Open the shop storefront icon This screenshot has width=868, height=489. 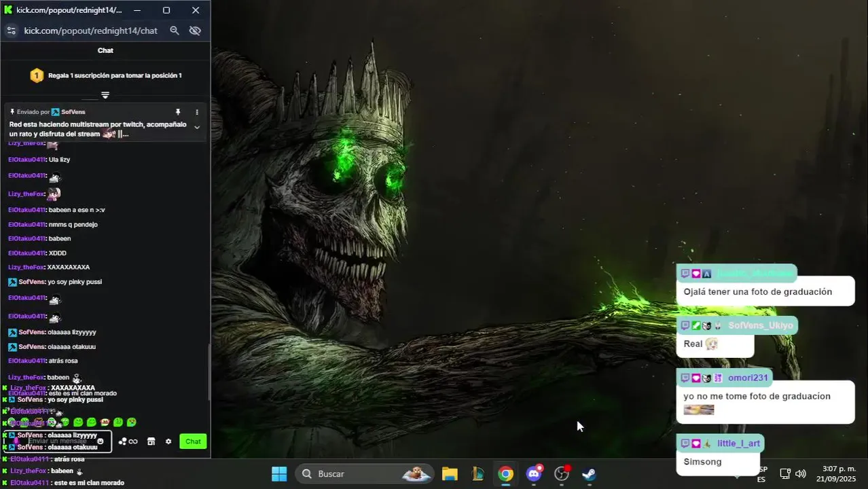151,441
